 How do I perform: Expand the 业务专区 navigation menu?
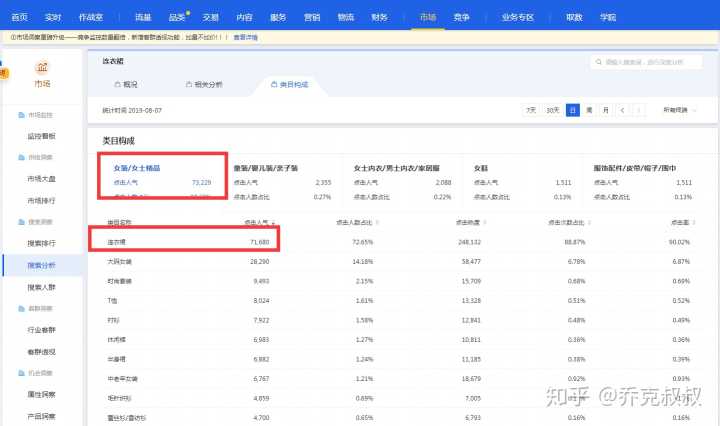click(x=523, y=17)
